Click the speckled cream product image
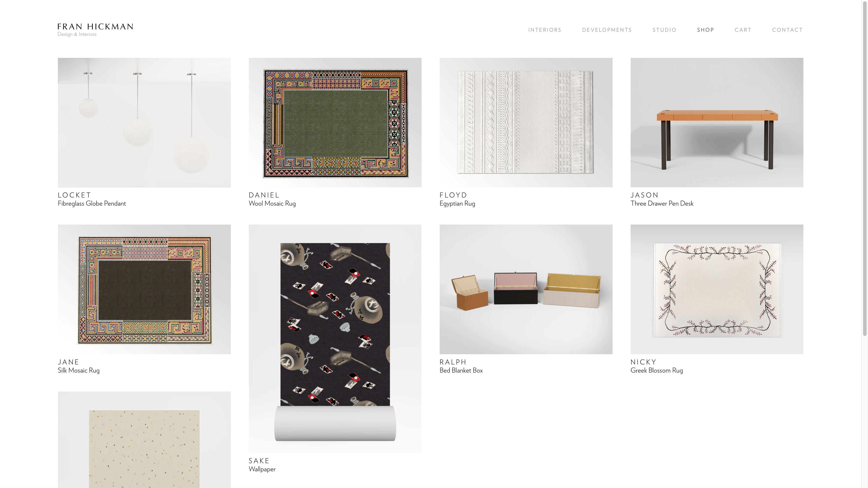This screenshot has height=488, width=868. (144, 440)
